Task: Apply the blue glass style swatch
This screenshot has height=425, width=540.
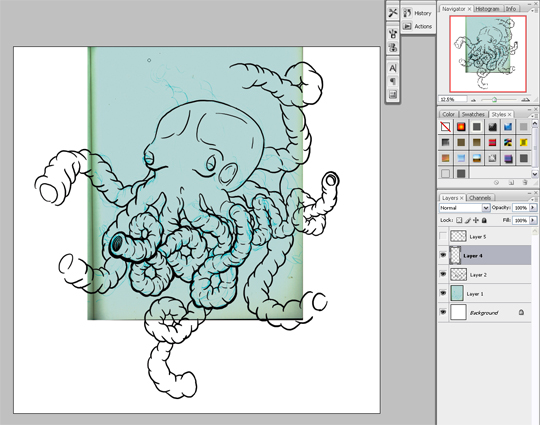Action: [508, 127]
